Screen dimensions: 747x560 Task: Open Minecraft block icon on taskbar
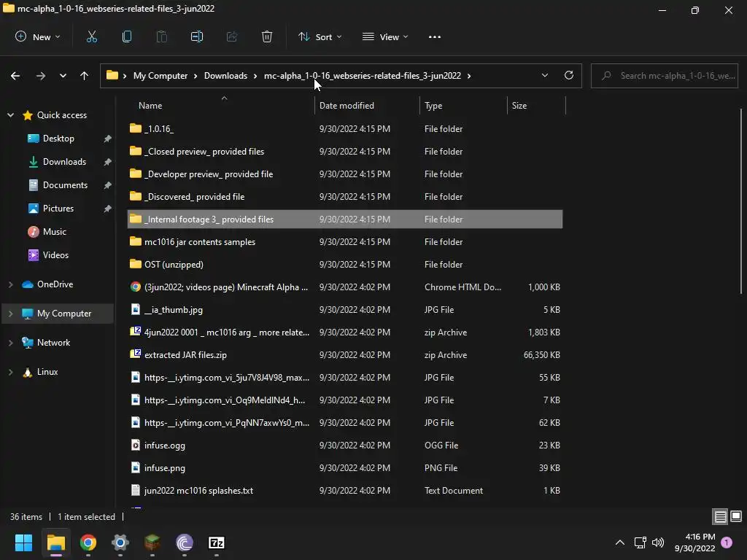[152, 542]
